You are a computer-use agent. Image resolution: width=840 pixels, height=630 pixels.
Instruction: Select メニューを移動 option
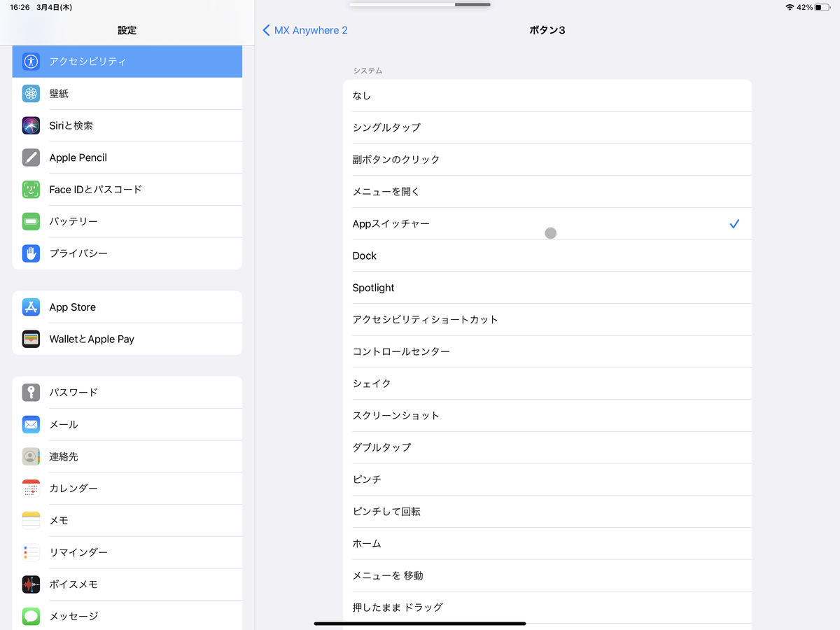click(547, 576)
